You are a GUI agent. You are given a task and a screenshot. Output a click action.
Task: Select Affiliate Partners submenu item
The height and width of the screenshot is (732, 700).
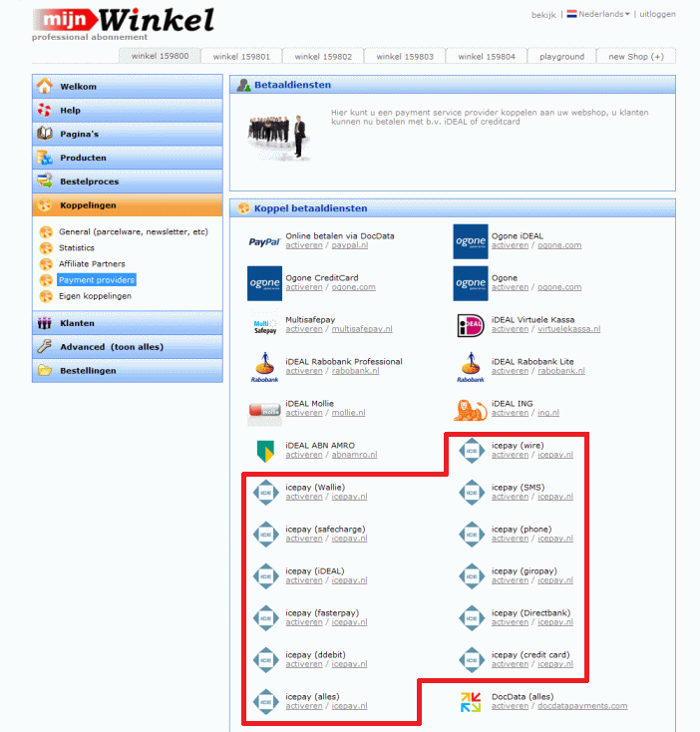click(92, 263)
